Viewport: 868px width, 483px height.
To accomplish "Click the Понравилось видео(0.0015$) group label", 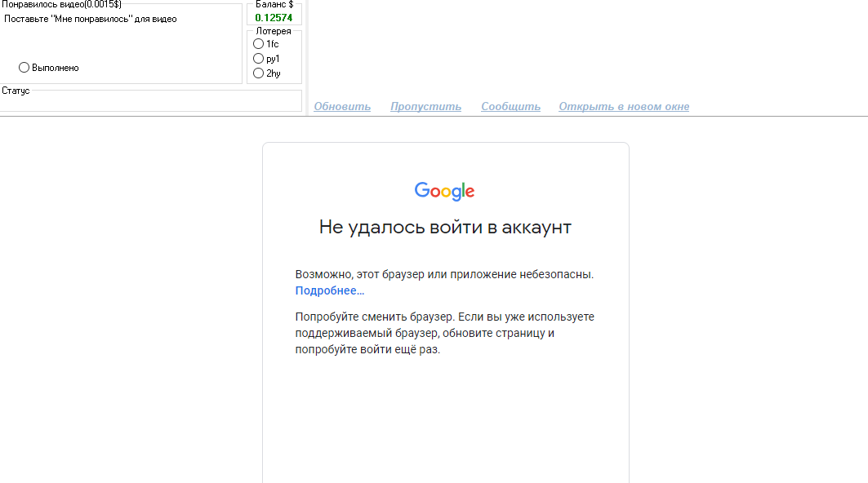I will point(61,4).
